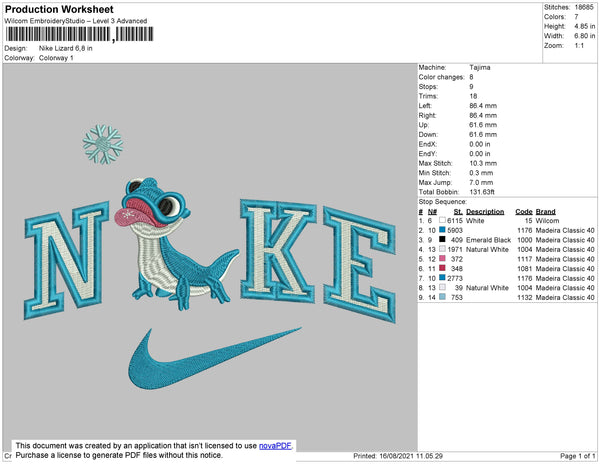Select the blue lizard character in the design
The width and height of the screenshot is (600, 464).
[176, 243]
